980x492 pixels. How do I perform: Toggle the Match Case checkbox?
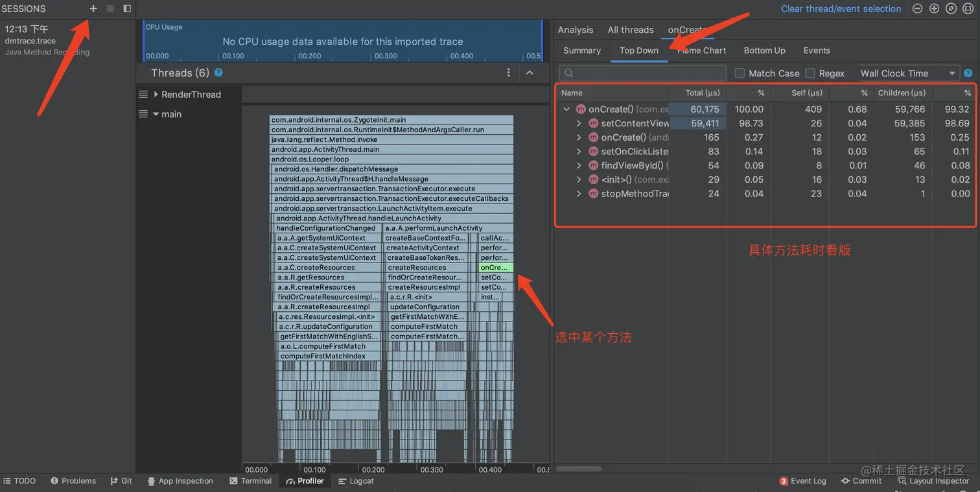coord(740,73)
